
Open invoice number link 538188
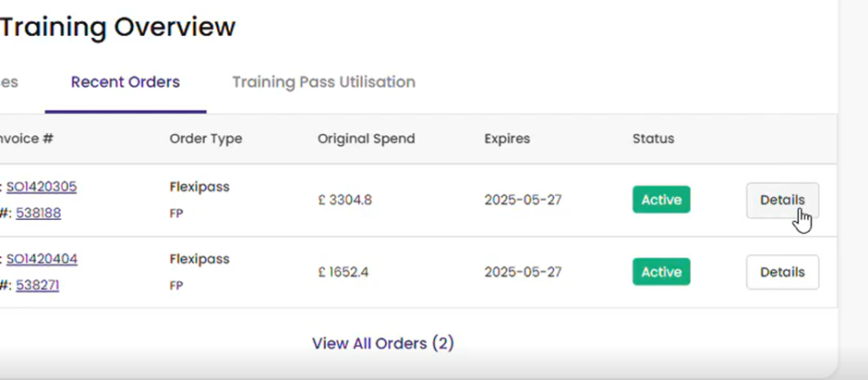click(38, 213)
